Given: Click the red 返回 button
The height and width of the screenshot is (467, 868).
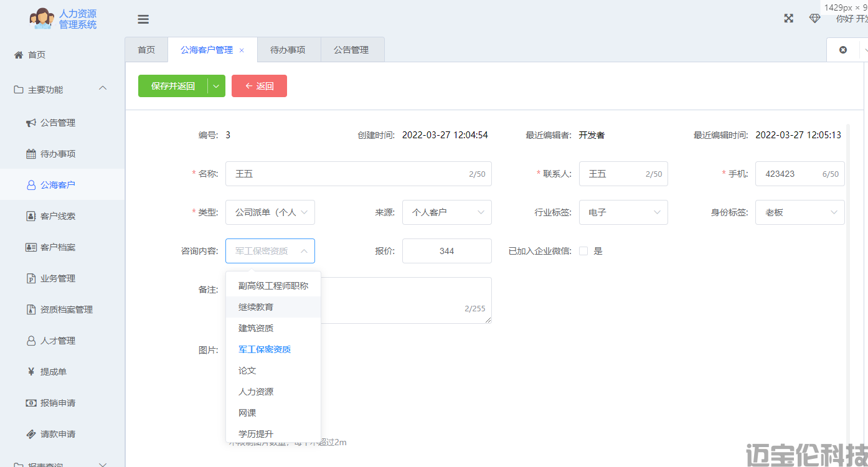Looking at the screenshot, I should (x=259, y=86).
